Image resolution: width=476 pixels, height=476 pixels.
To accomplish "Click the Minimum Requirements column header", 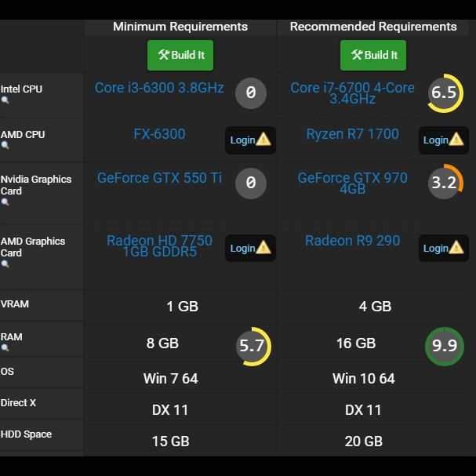I will [x=180, y=27].
